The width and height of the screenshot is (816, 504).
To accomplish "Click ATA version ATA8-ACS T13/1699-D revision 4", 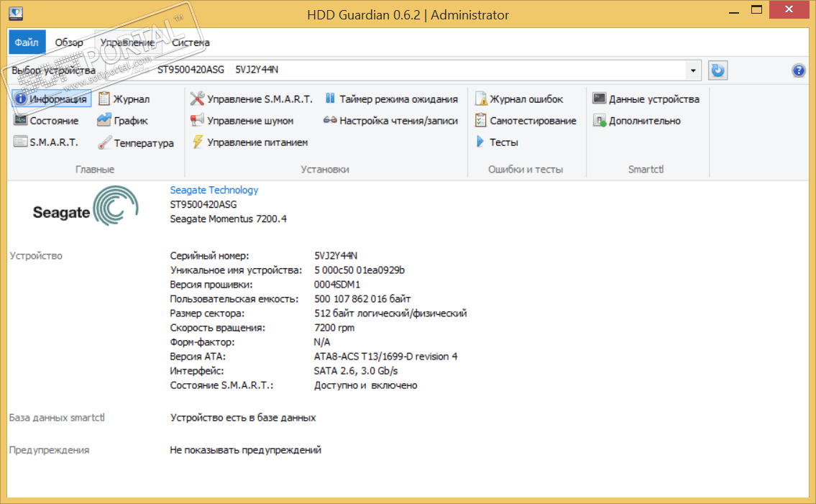I will point(385,357).
